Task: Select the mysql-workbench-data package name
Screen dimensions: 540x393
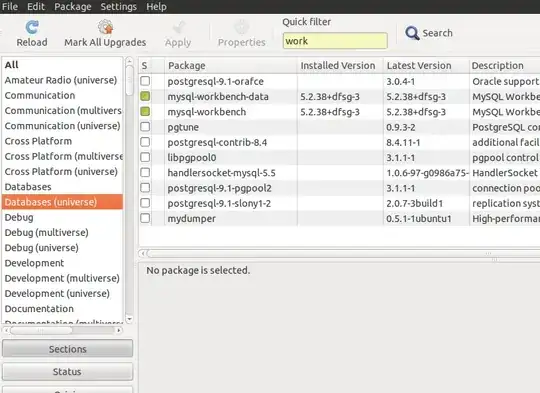Action: [218, 96]
